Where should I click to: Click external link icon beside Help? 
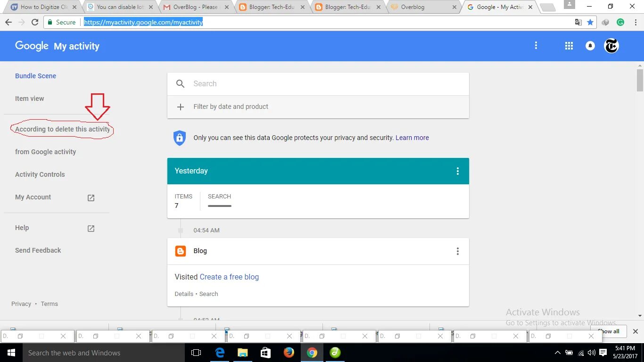91,229
